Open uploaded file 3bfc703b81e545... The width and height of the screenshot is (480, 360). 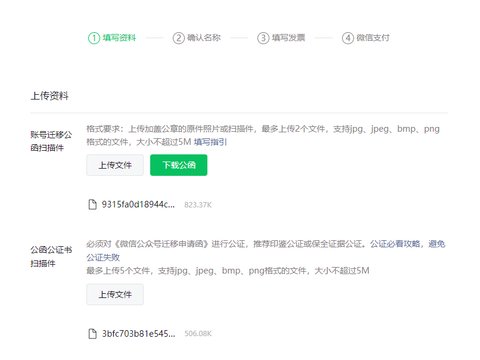(138, 333)
